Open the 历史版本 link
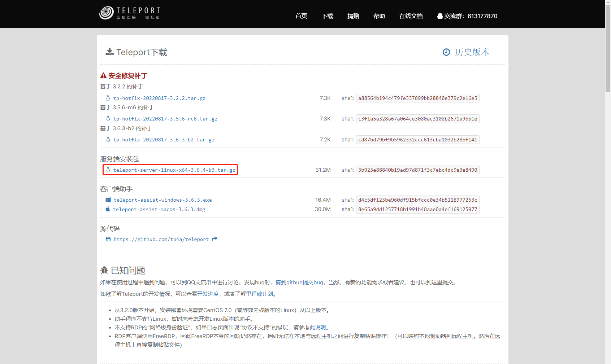This screenshot has width=611, height=364. pos(472,52)
